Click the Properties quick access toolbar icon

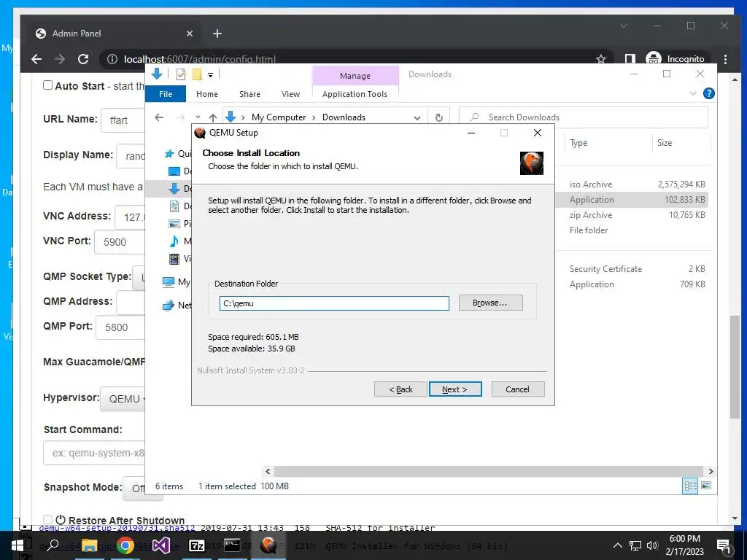tap(181, 74)
